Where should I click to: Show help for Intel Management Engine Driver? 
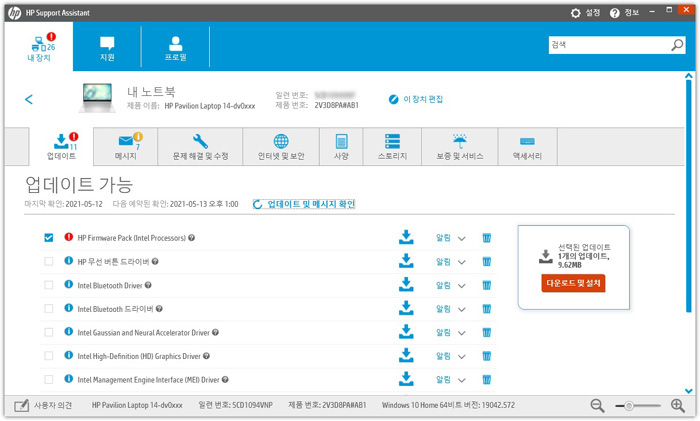[x=225, y=380]
